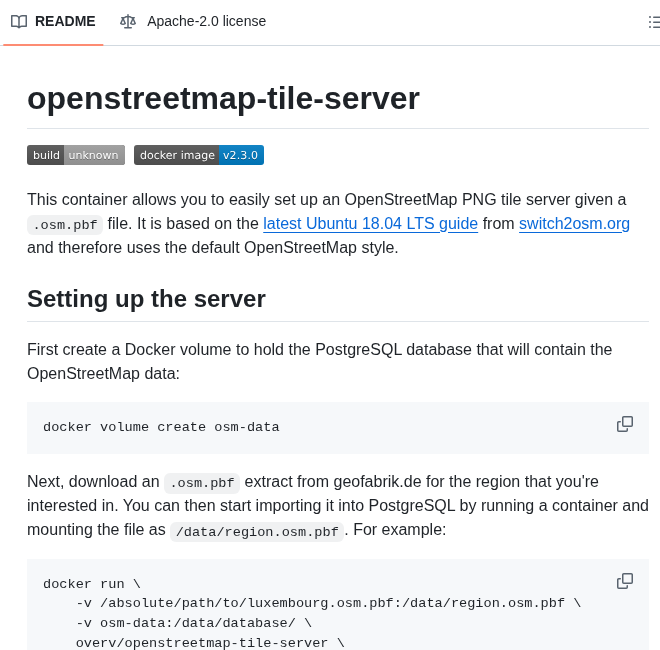Click the .osm.pbf inline code in intro
This screenshot has height=650, width=660.
pos(65,225)
